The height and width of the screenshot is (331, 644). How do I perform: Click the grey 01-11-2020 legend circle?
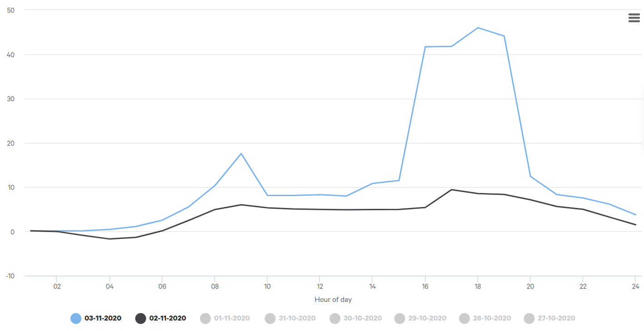[206, 318]
